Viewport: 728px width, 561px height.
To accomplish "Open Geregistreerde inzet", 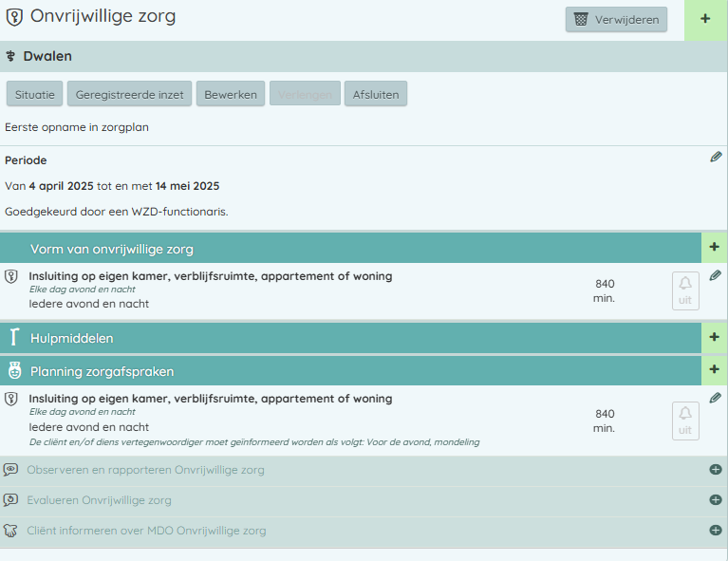I will pos(130,94).
